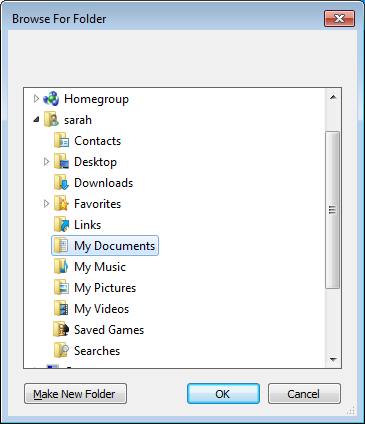The width and height of the screenshot is (365, 424).
Task: Select the My Pictures folder icon
Action: click(61, 288)
